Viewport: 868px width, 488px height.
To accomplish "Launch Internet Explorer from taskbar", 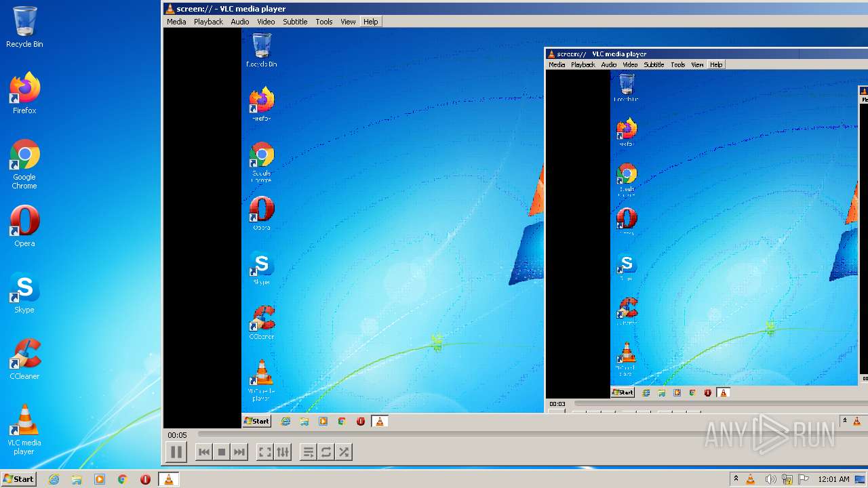I will point(54,479).
